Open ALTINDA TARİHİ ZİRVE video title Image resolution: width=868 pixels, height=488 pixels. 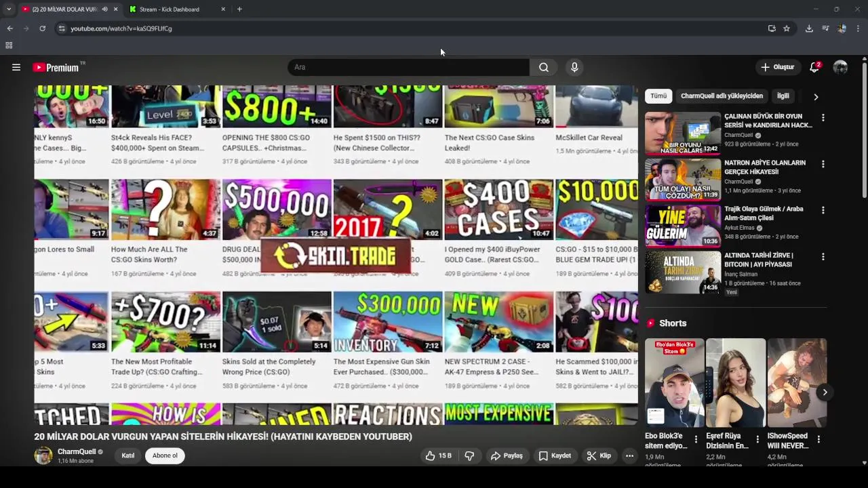point(759,260)
